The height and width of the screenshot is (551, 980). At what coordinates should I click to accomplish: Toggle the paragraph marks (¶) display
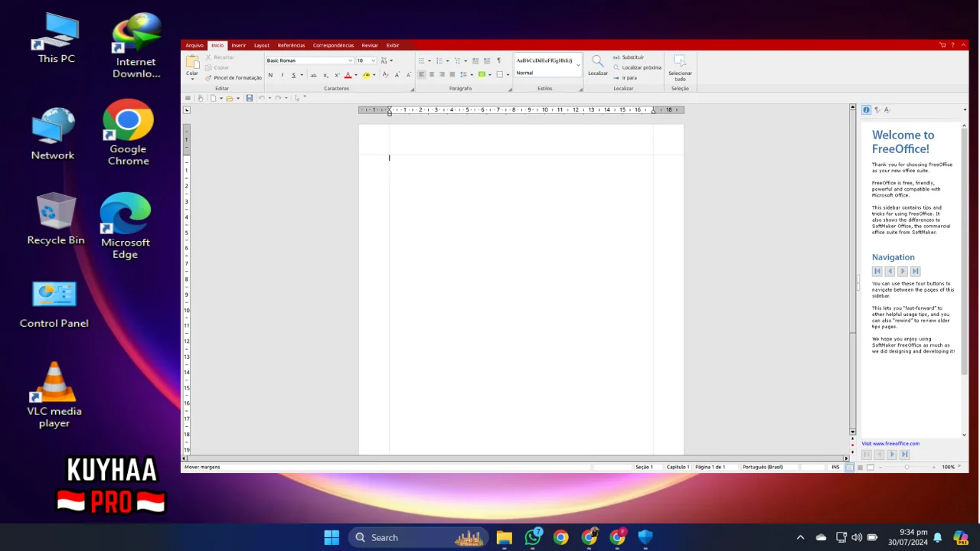498,60
